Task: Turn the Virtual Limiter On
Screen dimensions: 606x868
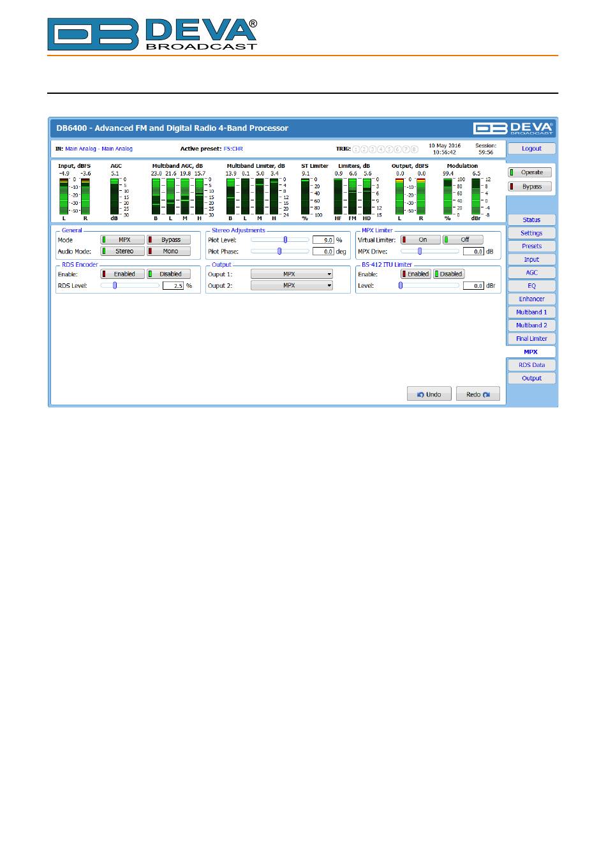Action: tap(420, 240)
